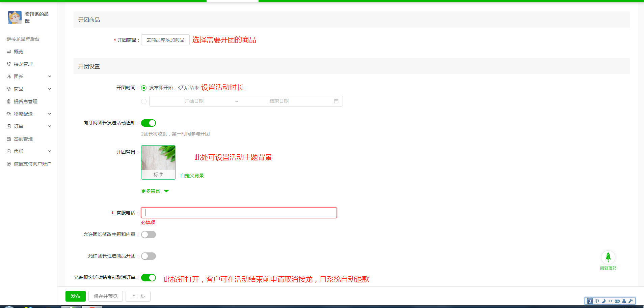
Task: Click the brand avatar logo
Action: [x=15, y=18]
